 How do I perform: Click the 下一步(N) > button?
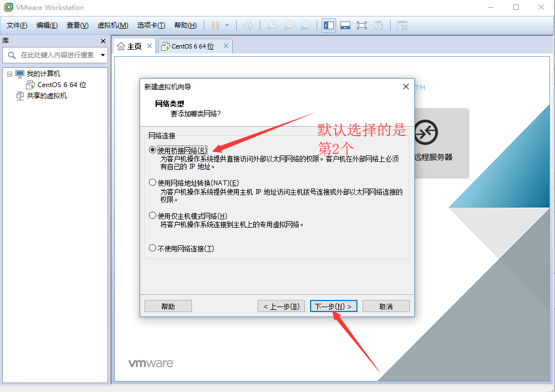coord(333,307)
